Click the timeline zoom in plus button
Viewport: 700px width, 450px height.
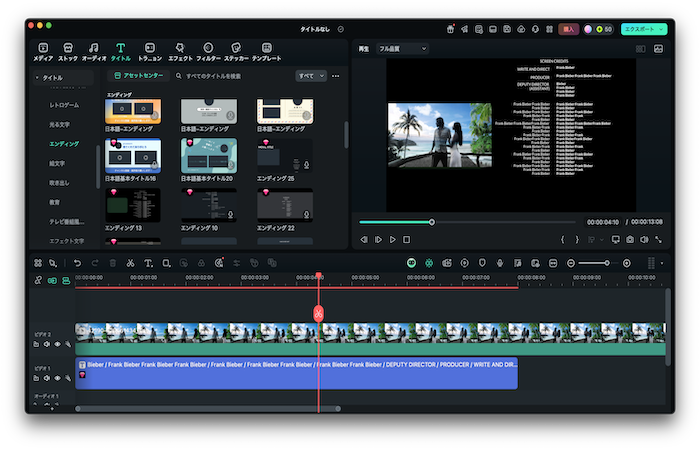(x=627, y=263)
